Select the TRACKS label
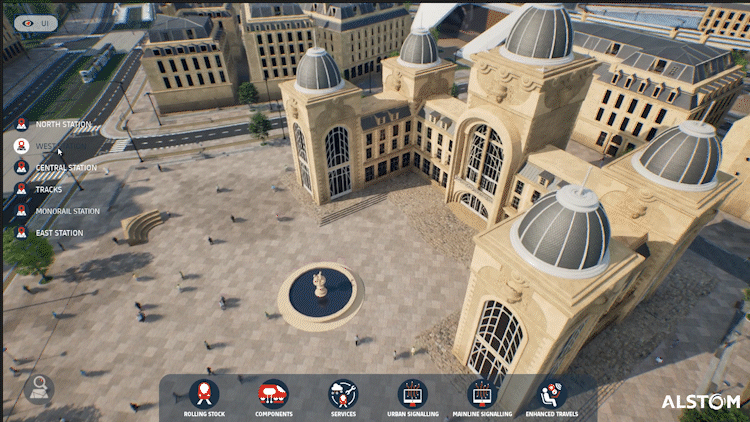750x422 pixels. (x=49, y=189)
